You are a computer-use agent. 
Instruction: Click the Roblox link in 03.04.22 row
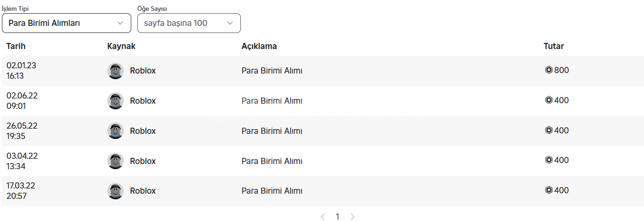143,161
